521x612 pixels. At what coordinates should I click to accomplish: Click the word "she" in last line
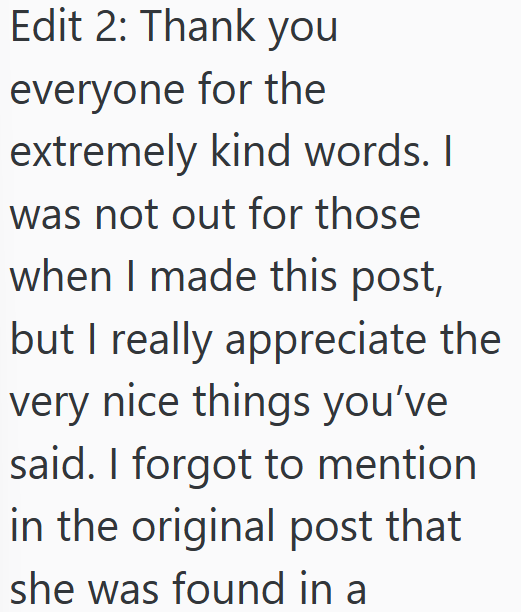[x=42, y=588]
